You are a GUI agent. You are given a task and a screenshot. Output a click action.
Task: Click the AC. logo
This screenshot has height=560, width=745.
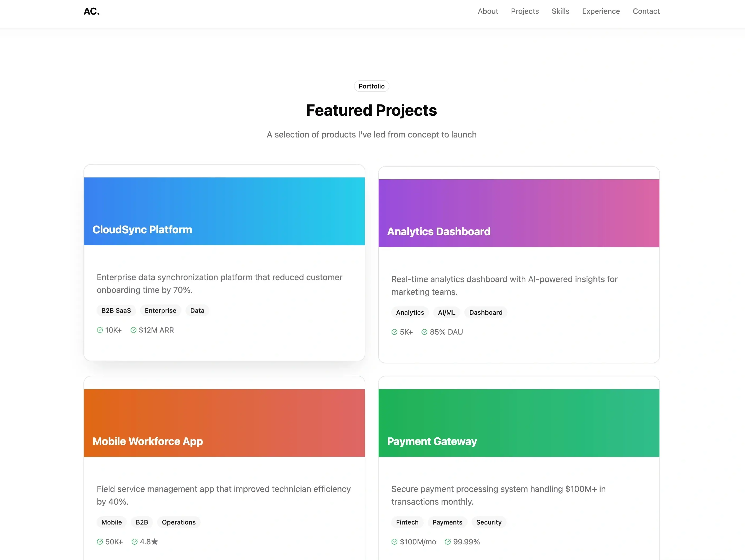[91, 11]
